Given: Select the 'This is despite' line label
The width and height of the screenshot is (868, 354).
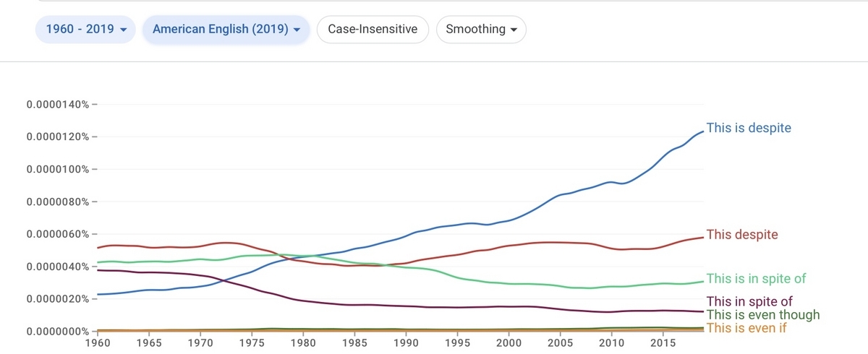Looking at the screenshot, I should pyautogui.click(x=749, y=128).
